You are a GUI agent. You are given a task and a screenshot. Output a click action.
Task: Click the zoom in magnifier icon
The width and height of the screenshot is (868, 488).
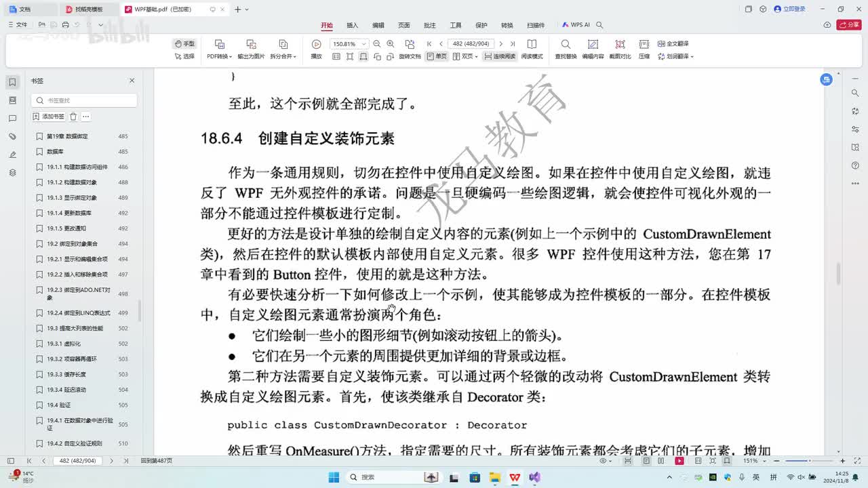[x=391, y=44]
